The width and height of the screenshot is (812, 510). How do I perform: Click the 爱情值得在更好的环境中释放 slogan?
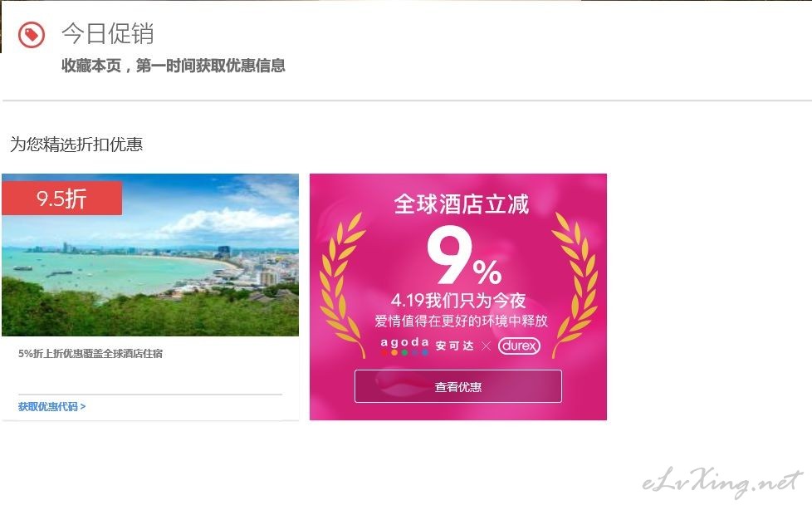coord(461,321)
